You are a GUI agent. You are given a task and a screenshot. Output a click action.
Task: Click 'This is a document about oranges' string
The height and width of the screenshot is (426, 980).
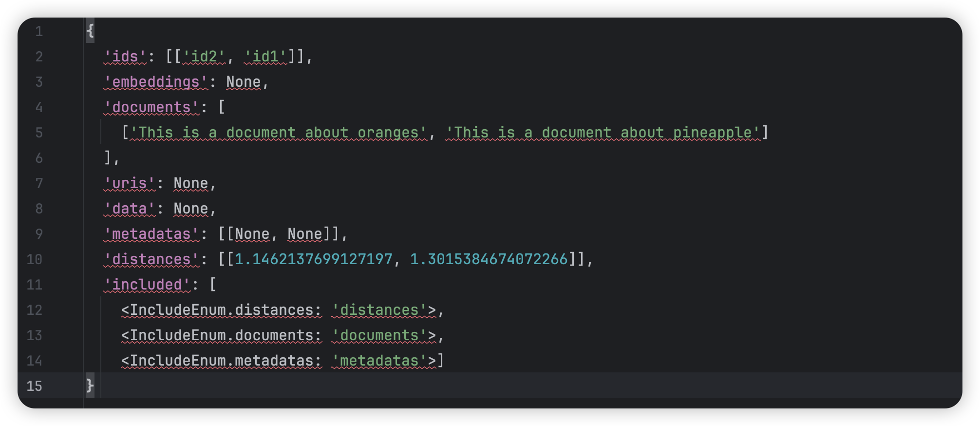[279, 133]
